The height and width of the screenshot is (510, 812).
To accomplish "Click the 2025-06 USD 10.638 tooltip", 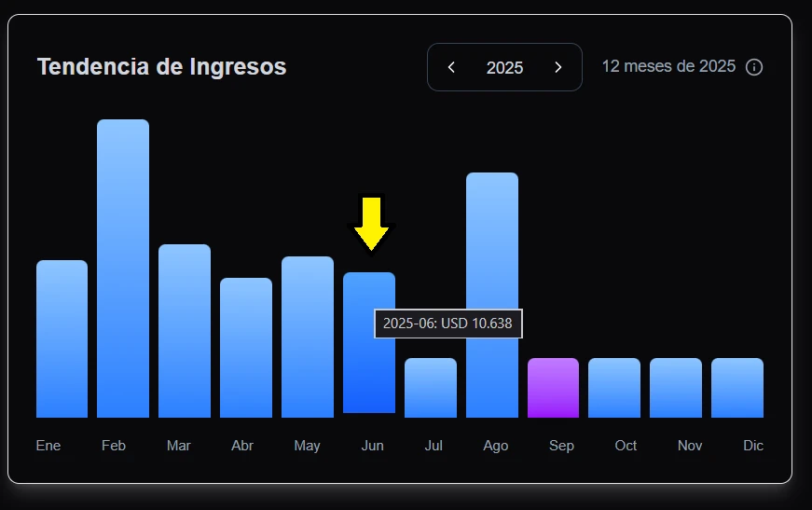I will click(448, 324).
